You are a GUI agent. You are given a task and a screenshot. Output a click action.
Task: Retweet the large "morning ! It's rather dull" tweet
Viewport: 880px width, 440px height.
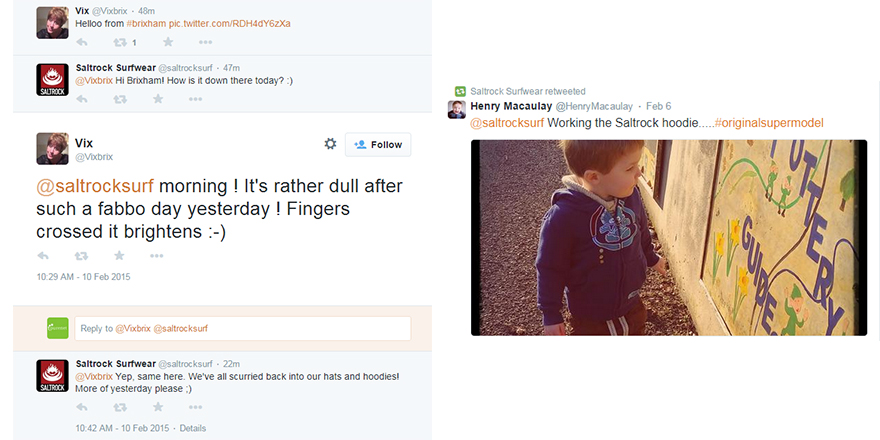(82, 256)
